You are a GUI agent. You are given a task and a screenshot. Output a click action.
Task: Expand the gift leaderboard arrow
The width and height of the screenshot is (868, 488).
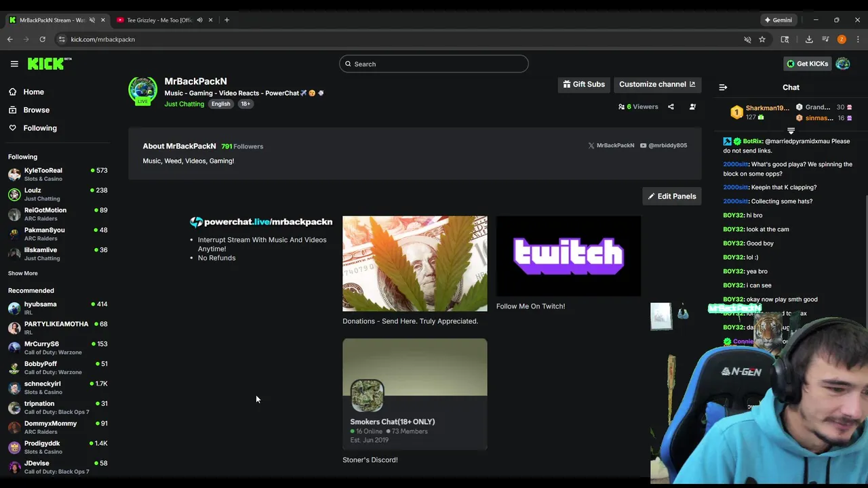[791, 131]
